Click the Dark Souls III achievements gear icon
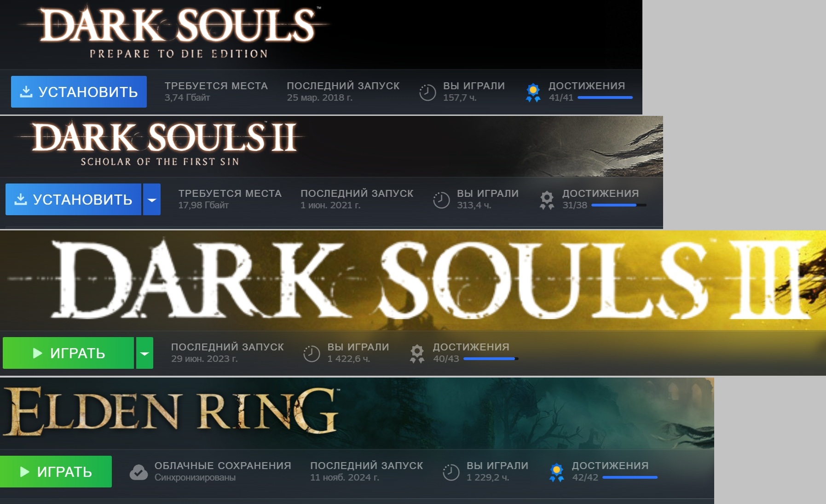Screen dimensions: 826x504 click(x=417, y=354)
